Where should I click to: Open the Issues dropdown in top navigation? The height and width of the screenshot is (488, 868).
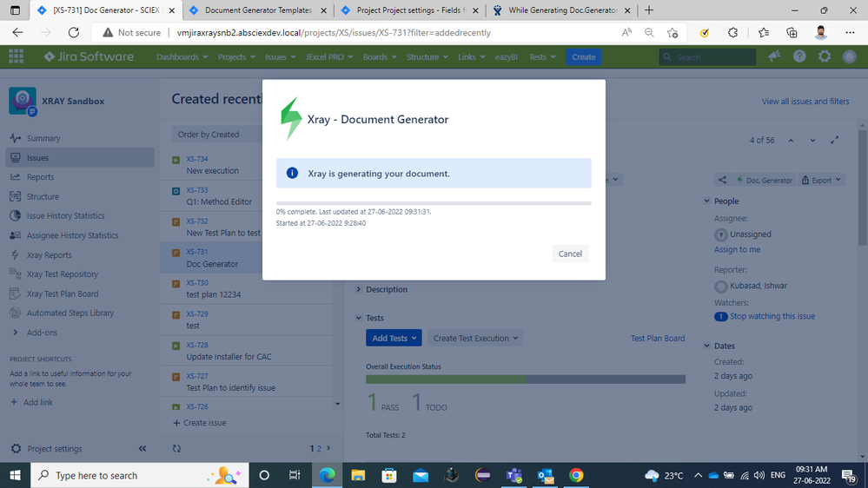tap(280, 57)
